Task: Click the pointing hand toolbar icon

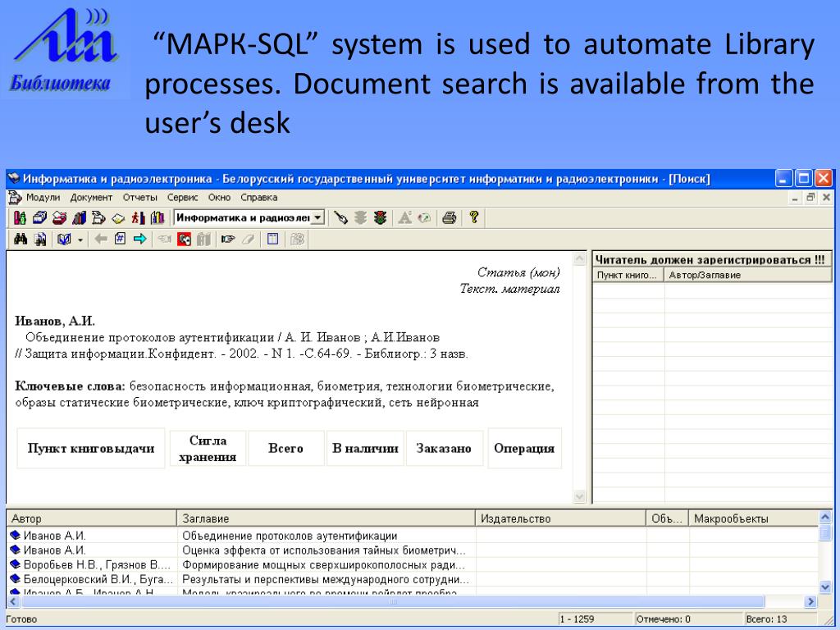Action: [x=227, y=240]
